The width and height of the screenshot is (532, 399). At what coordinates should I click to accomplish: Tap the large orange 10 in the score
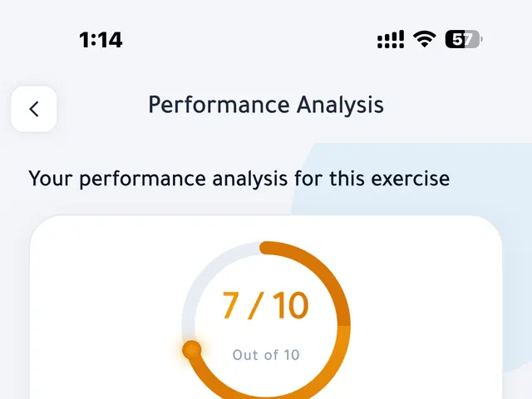point(290,305)
